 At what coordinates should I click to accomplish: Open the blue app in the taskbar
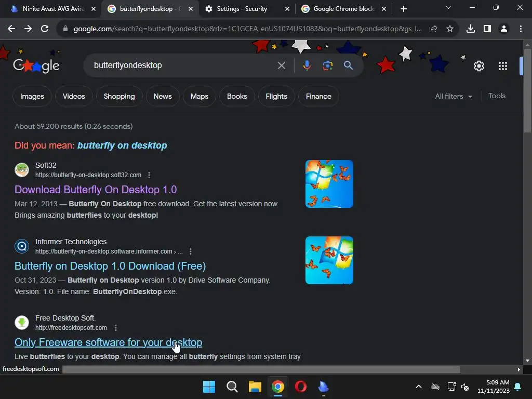click(323, 387)
